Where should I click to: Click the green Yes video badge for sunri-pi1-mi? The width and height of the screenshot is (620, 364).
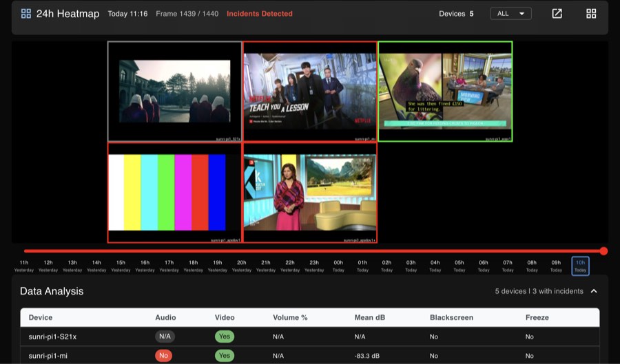click(x=225, y=355)
